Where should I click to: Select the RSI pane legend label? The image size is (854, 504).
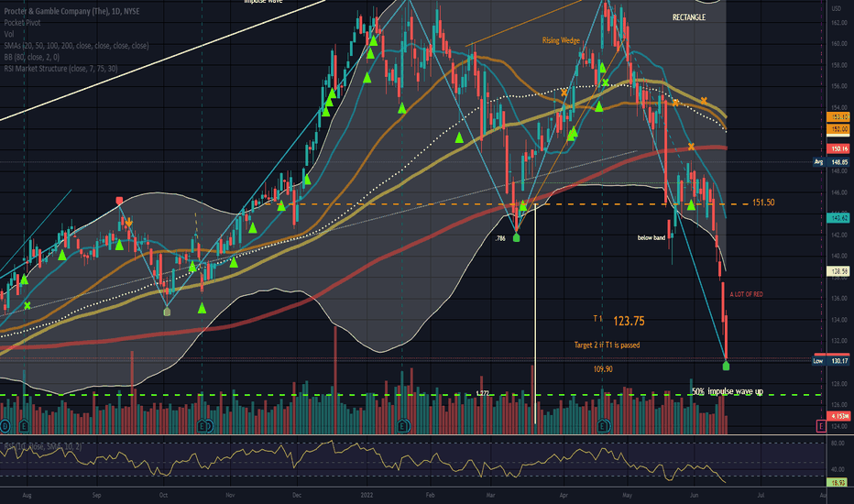pos(42,446)
